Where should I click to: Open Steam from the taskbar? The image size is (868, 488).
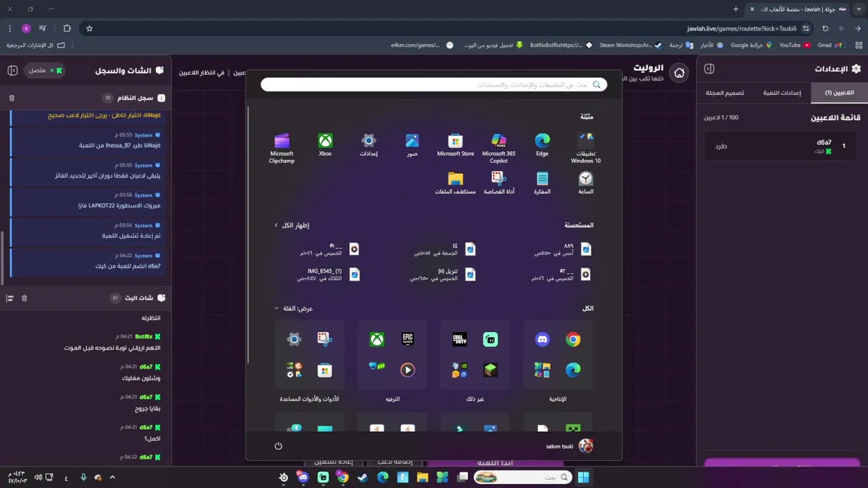point(363,478)
